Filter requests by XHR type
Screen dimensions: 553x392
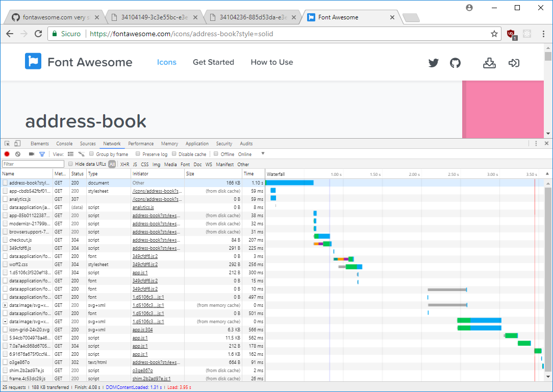tap(124, 164)
